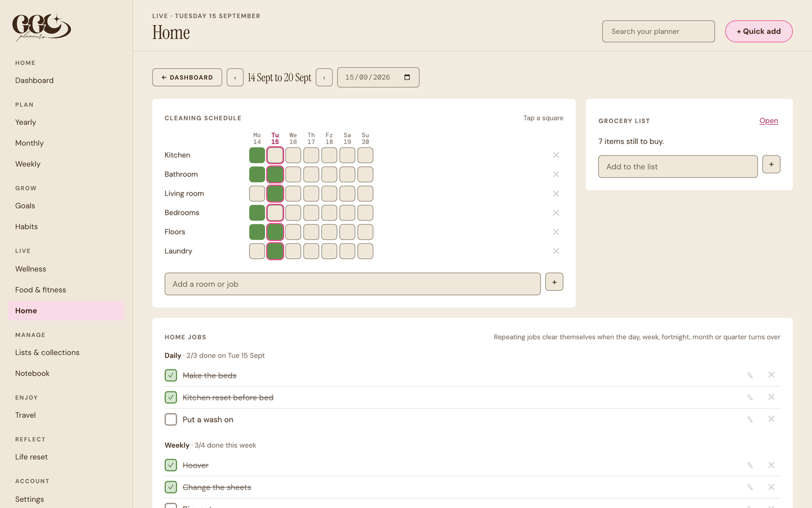The width and height of the screenshot is (812, 508).
Task: Delete the 'Make the beds' job
Action: [x=771, y=375]
